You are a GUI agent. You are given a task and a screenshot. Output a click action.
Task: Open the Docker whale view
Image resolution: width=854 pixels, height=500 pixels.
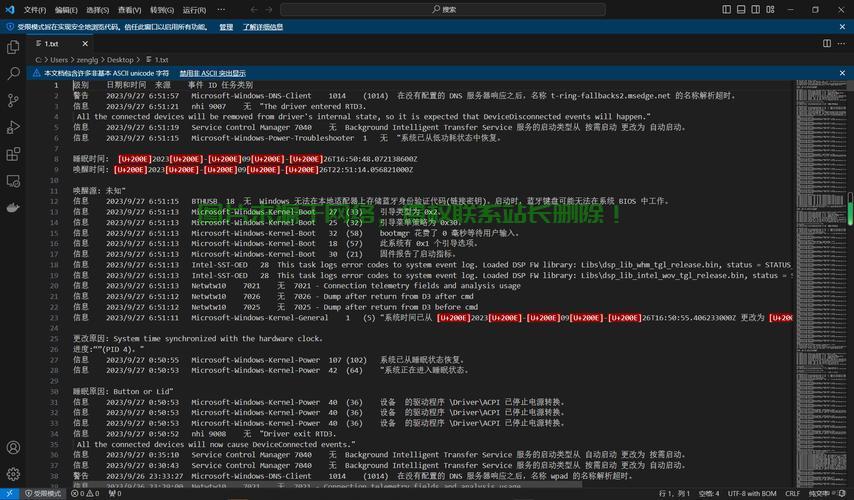click(x=13, y=208)
